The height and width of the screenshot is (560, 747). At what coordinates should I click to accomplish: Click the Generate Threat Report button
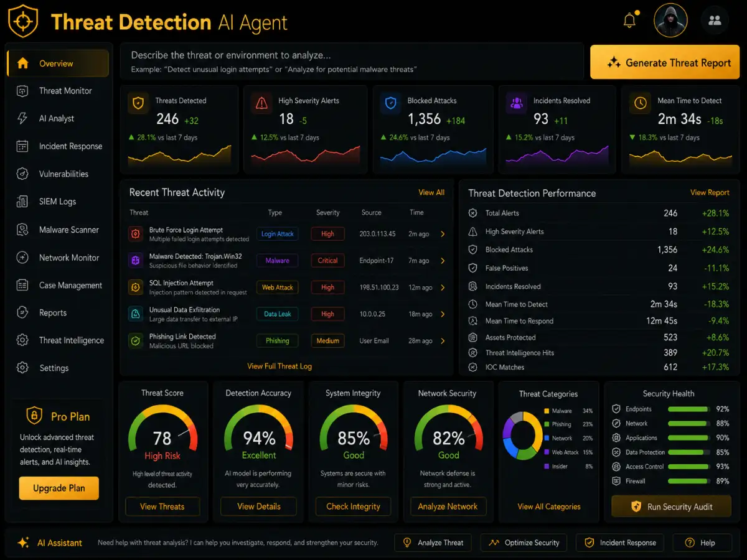coord(665,62)
